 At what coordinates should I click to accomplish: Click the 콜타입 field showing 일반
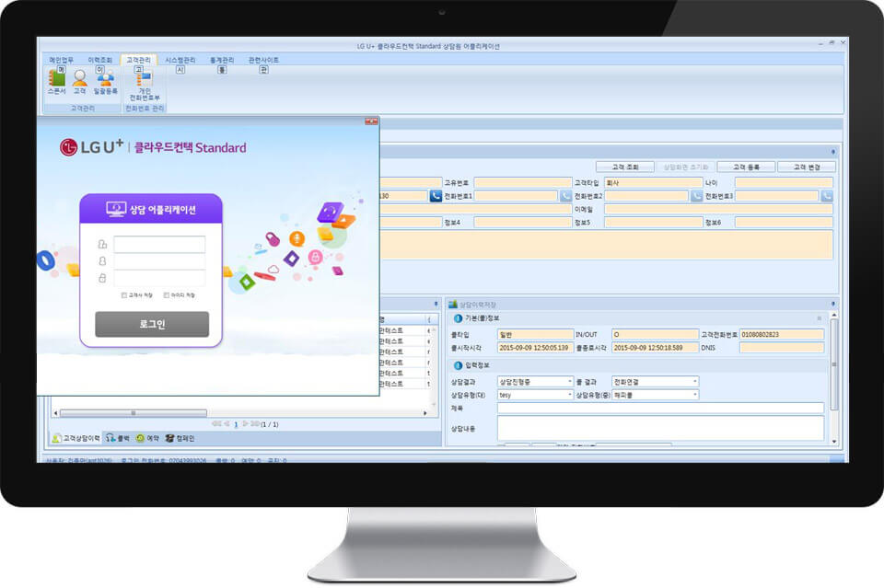point(535,335)
